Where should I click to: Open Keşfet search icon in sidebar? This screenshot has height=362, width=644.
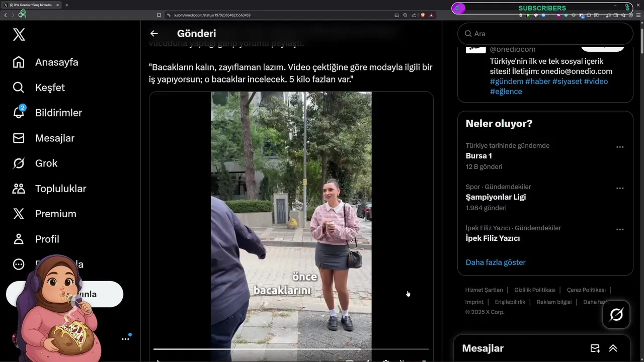click(19, 87)
